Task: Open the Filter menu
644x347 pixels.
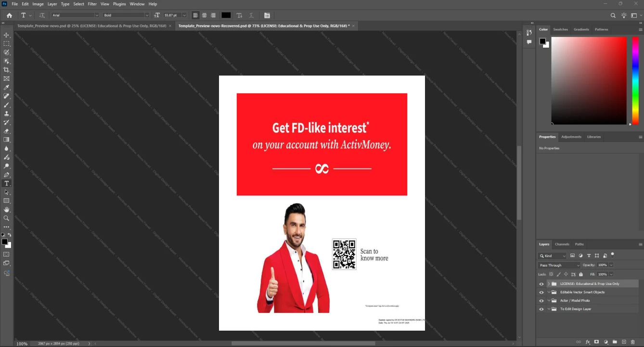Action: 92,4
